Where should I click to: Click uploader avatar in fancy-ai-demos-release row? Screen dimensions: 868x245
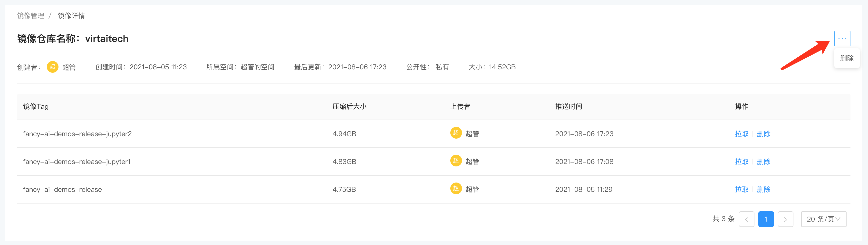coord(455,189)
